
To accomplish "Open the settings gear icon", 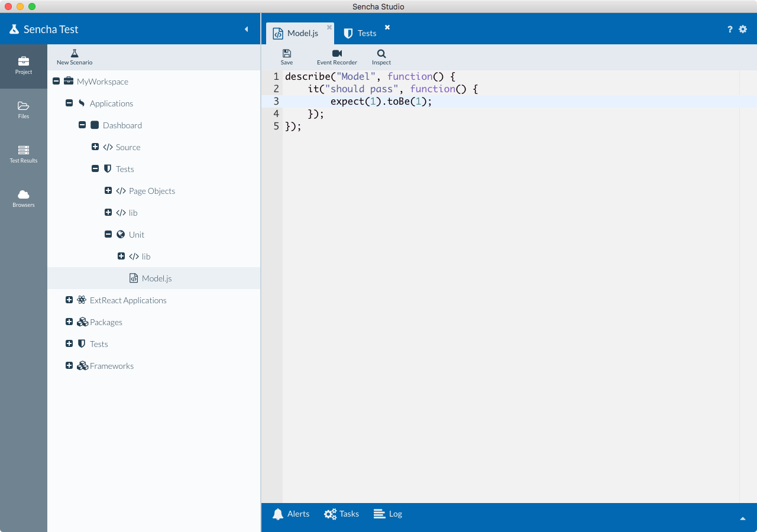I will [743, 29].
